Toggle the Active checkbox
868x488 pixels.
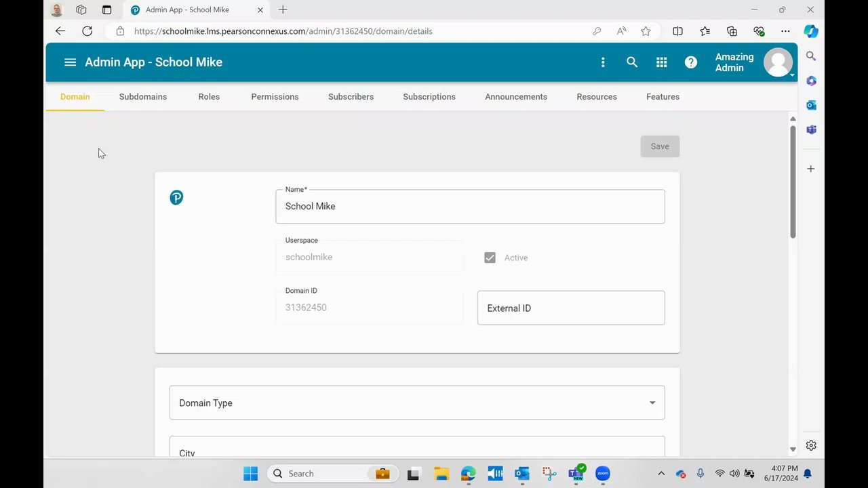point(490,258)
